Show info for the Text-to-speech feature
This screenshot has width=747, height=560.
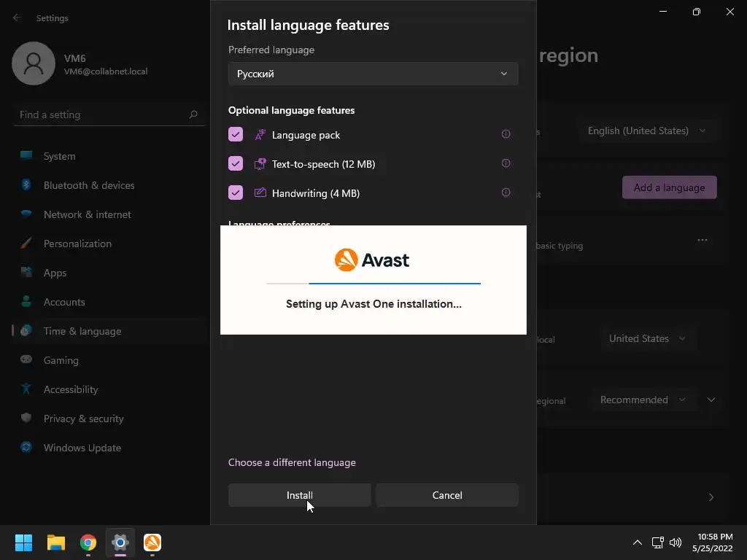(506, 163)
